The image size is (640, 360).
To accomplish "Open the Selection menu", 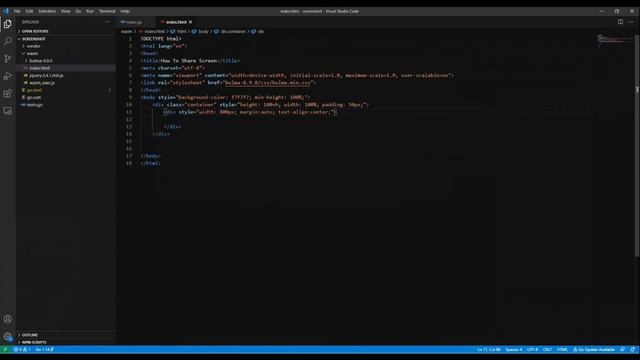I will (x=47, y=11).
